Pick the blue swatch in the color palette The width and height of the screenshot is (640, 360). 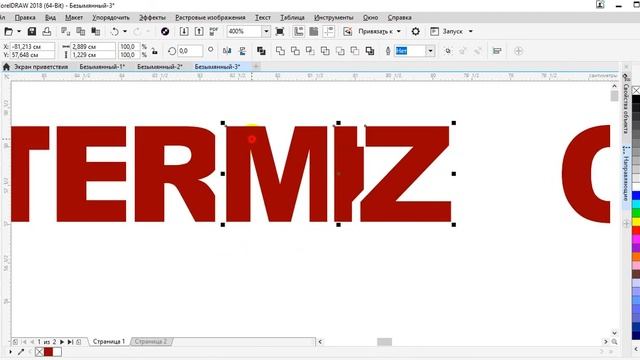point(636,196)
